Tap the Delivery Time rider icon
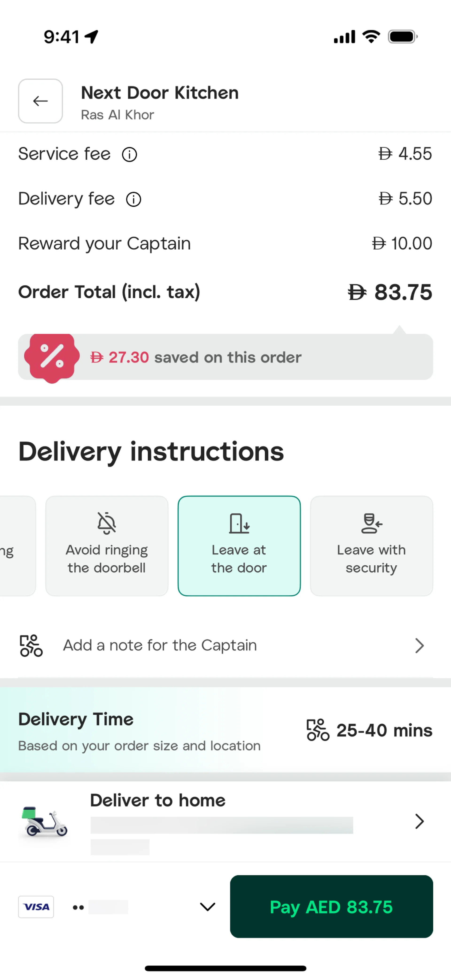Screen dimensions: 451x980 click(x=318, y=730)
